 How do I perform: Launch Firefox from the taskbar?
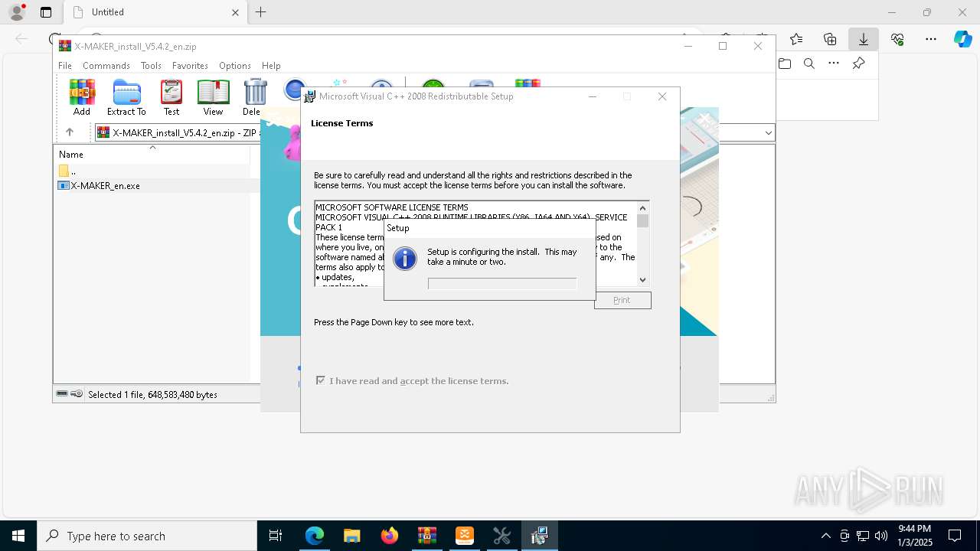(x=390, y=536)
